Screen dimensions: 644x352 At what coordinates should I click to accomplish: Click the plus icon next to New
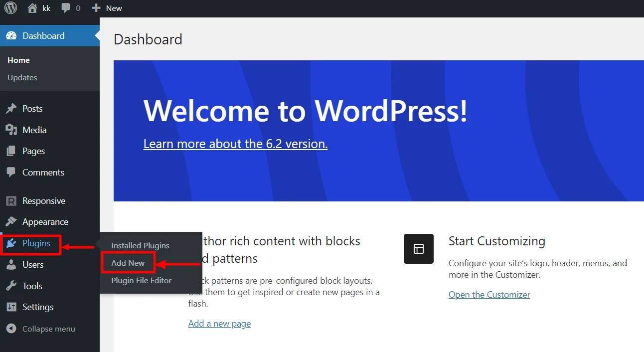click(x=96, y=8)
